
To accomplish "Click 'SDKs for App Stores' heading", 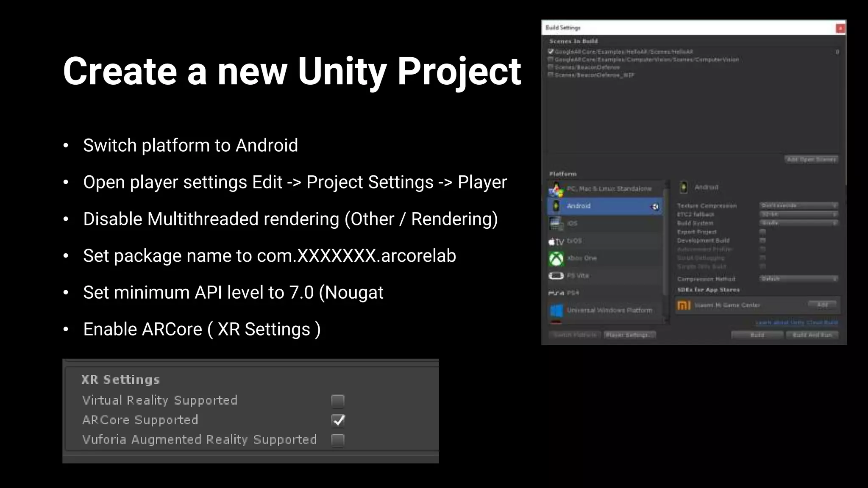I will pyautogui.click(x=708, y=290).
